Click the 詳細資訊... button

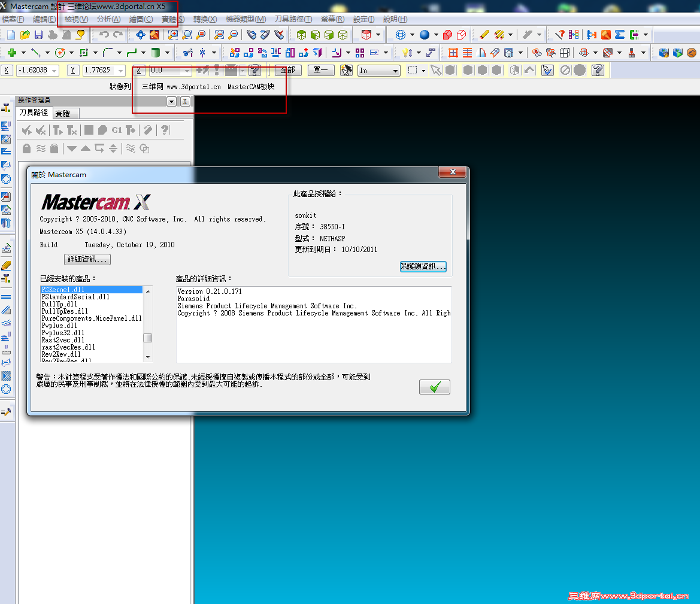point(87,259)
